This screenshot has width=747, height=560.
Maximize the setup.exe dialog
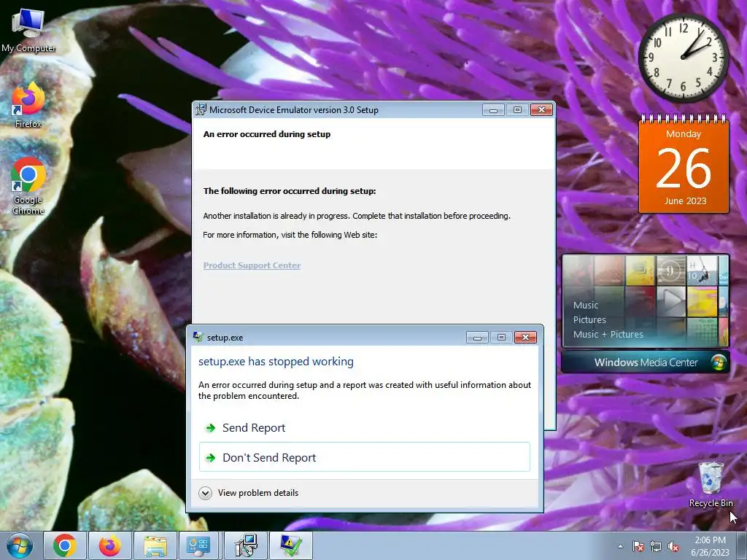(x=501, y=337)
